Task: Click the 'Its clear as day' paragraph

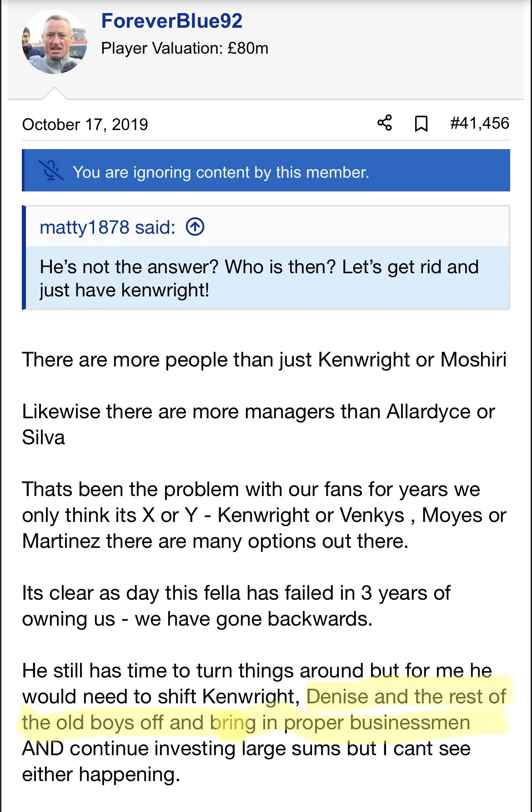Action: coord(236,606)
